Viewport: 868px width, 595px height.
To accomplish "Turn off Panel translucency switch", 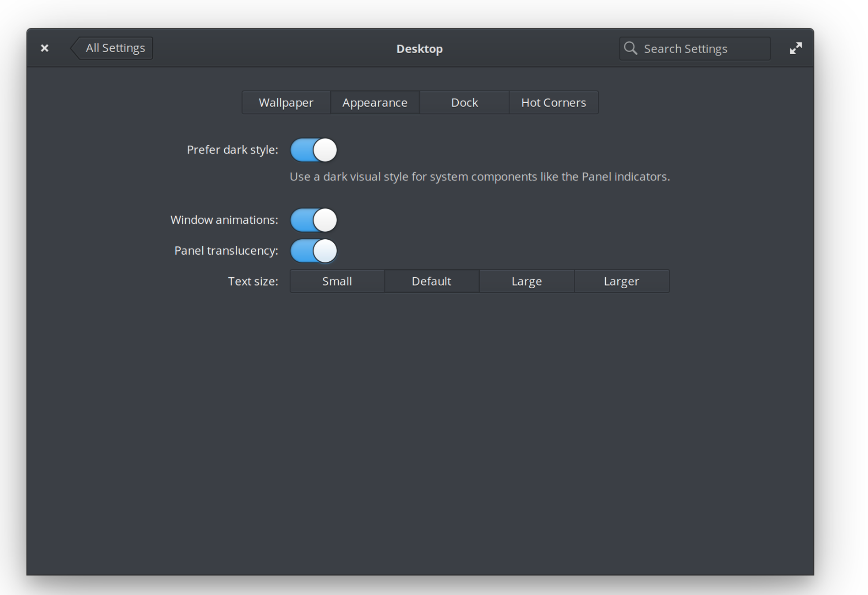I will (313, 251).
